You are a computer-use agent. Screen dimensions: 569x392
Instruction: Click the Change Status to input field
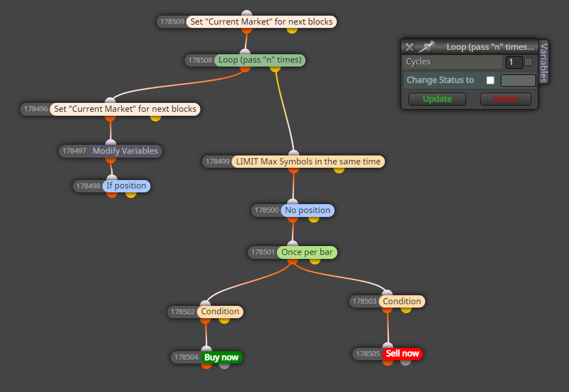518,80
